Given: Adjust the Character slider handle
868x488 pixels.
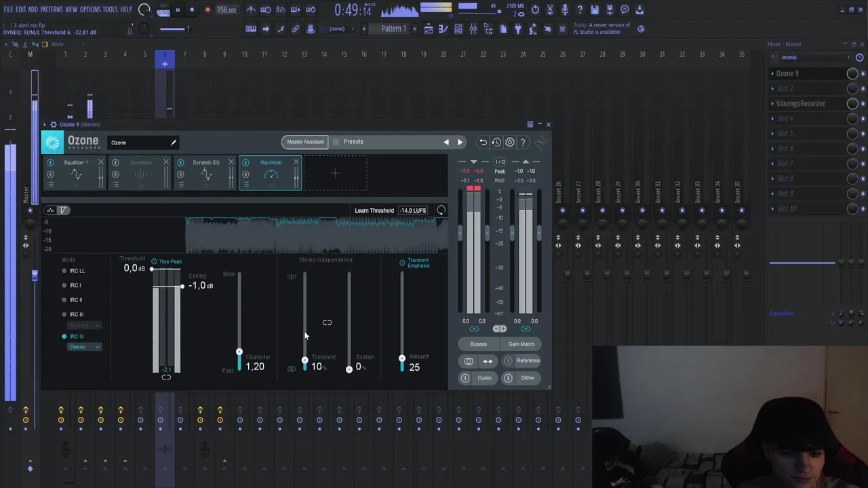Looking at the screenshot, I should click(x=239, y=352).
